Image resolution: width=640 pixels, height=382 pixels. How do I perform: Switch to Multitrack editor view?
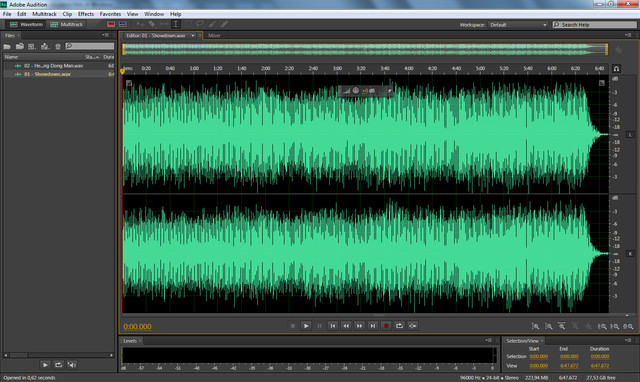pos(67,24)
